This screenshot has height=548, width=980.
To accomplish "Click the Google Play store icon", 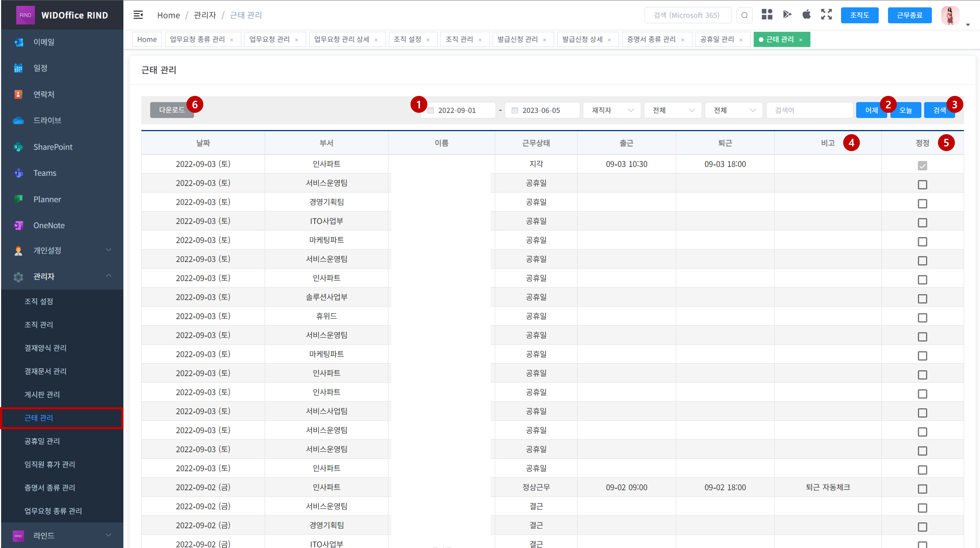I will point(787,14).
